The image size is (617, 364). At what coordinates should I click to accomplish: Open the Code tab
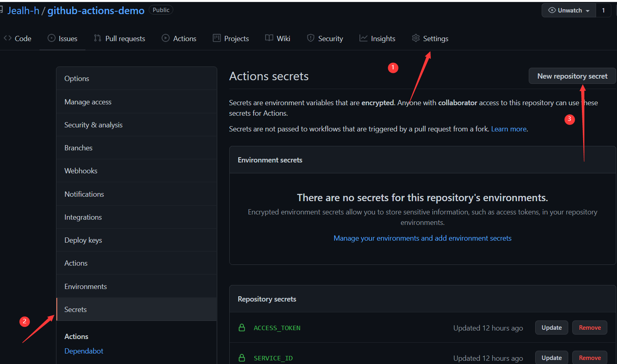tap(18, 38)
